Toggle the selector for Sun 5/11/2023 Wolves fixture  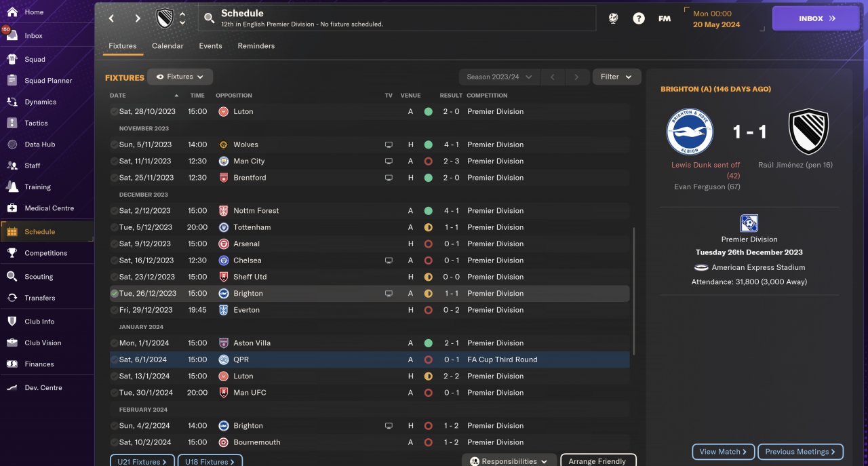point(114,144)
